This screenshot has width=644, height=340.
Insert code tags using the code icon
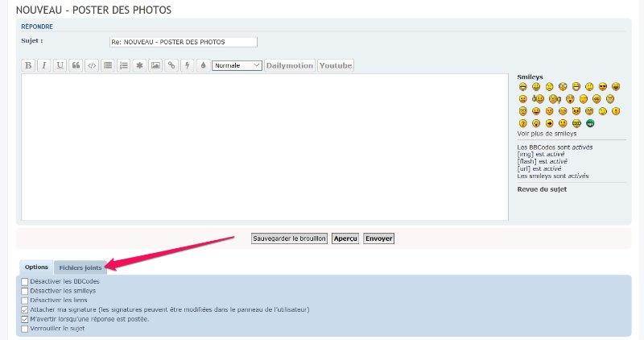coord(92,65)
